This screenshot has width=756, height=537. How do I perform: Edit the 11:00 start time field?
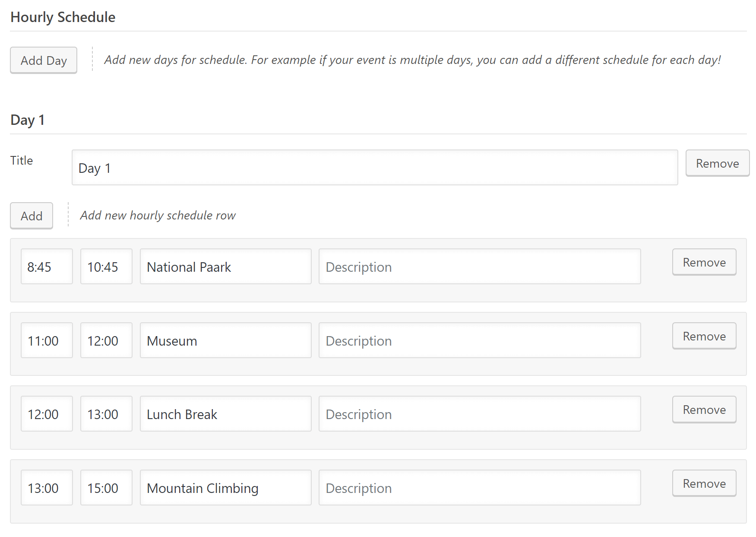coord(47,340)
